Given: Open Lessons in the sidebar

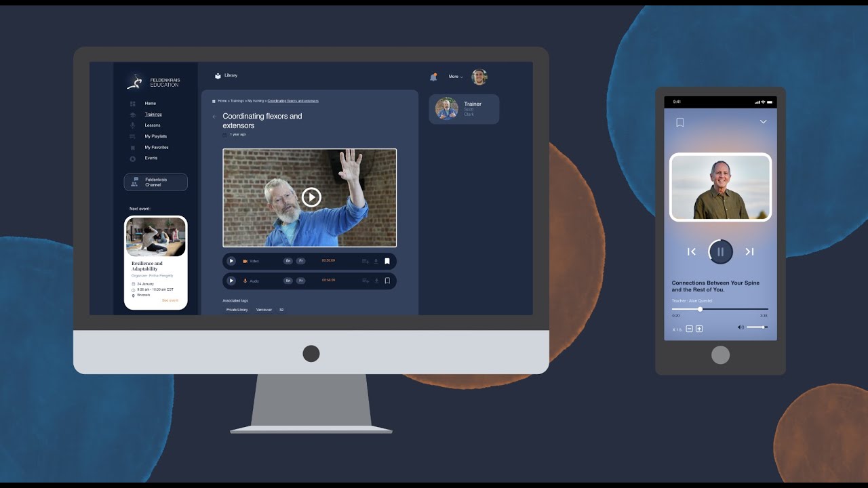Looking at the screenshot, I should pyautogui.click(x=153, y=125).
